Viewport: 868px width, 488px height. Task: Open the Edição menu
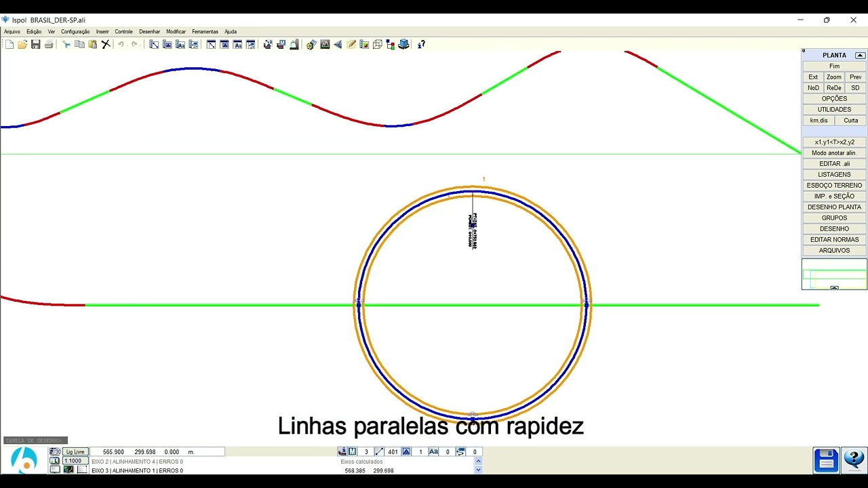tap(34, 31)
